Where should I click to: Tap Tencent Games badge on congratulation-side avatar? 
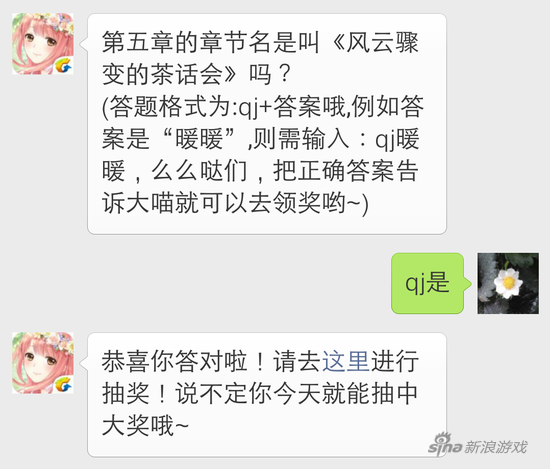(x=63, y=384)
